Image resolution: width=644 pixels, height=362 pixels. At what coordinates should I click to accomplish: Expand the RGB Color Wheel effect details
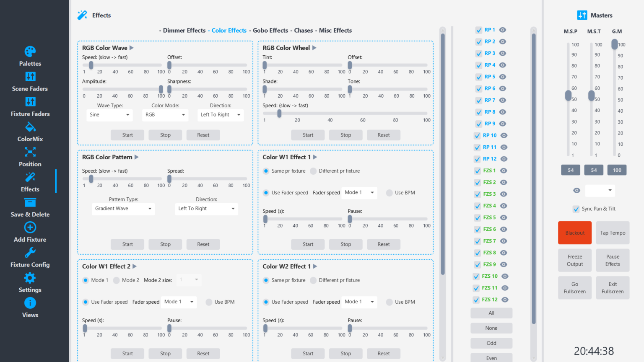click(x=314, y=48)
